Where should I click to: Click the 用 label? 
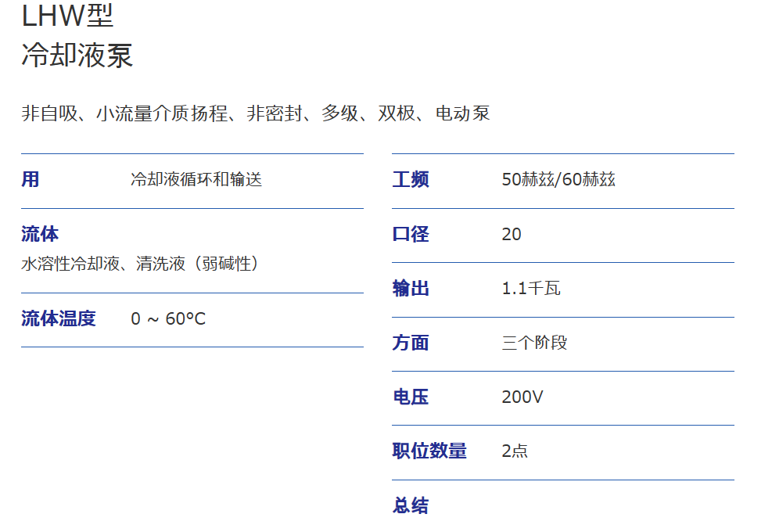pos(30,180)
